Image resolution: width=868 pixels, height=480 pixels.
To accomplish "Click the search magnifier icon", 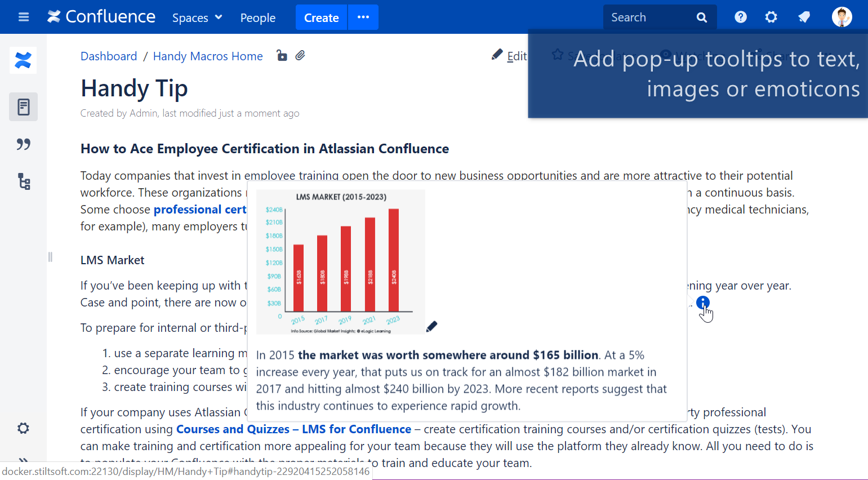I will point(702,17).
